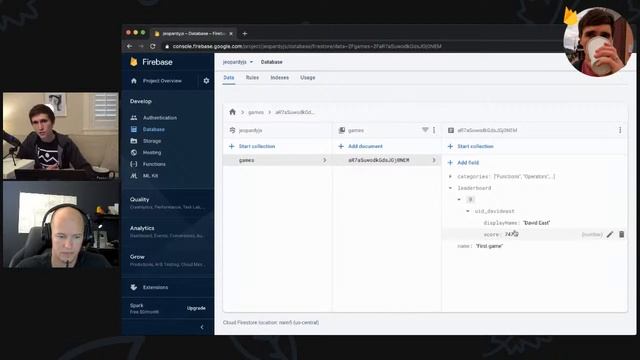Filter the games collection documents
640x360 pixels.
(x=425, y=130)
